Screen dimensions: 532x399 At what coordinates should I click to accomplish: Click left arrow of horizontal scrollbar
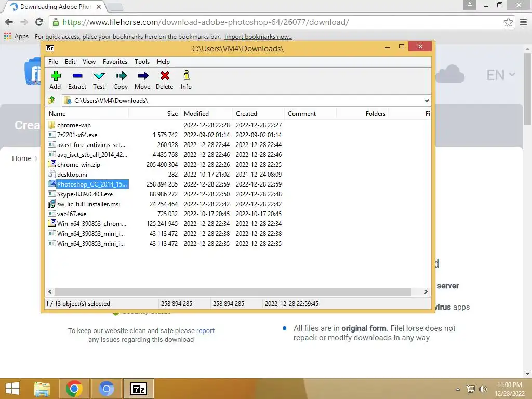coord(50,292)
